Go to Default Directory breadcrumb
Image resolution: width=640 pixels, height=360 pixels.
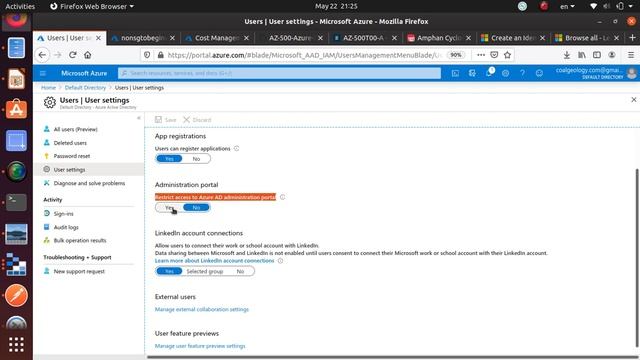pos(85,88)
